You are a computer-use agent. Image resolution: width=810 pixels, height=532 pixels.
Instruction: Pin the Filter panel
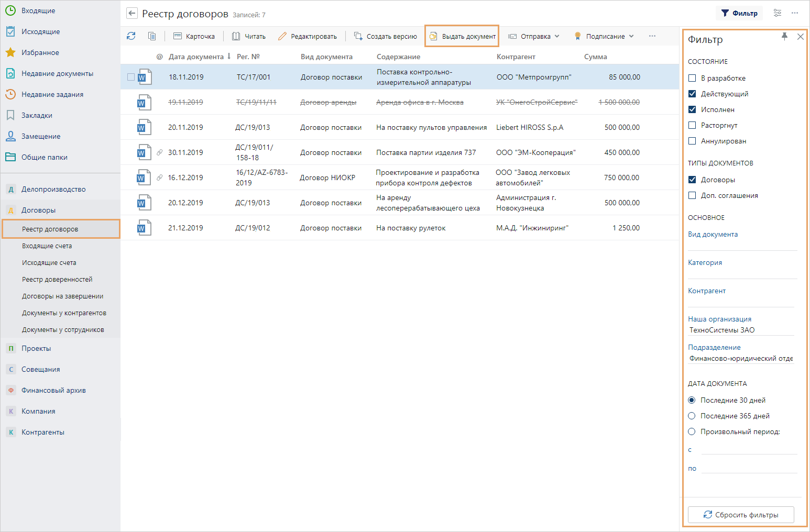(x=784, y=37)
